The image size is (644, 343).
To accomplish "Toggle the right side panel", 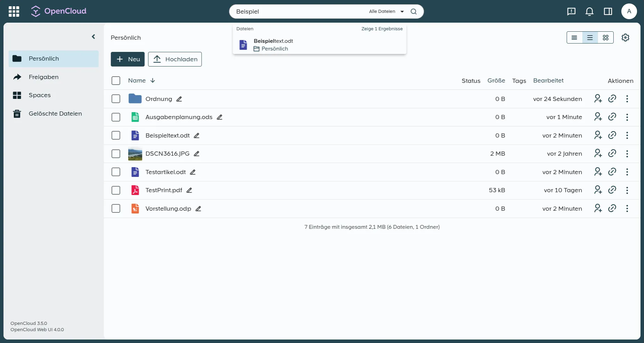I will tap(608, 11).
